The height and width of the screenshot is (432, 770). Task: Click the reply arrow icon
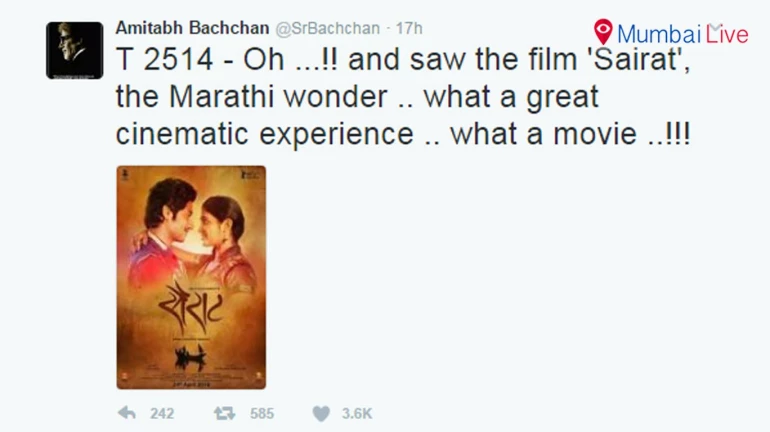pyautogui.click(x=127, y=413)
